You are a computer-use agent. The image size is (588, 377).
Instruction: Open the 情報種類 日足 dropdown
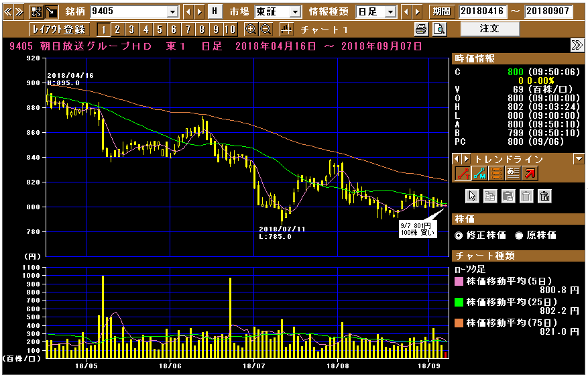pos(390,12)
